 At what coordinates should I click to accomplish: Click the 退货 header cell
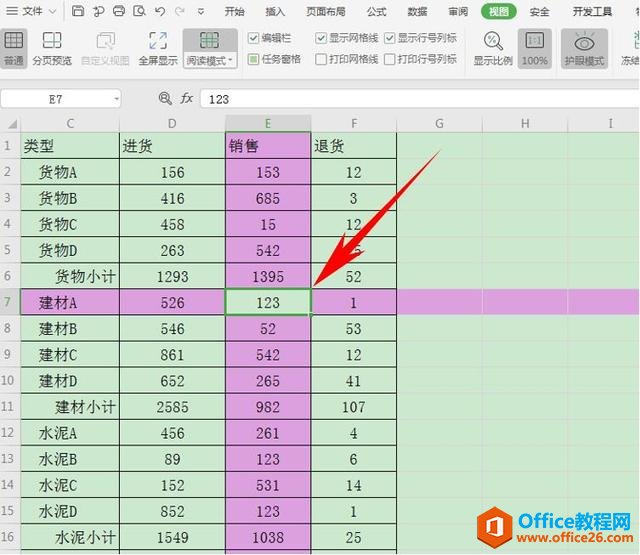point(354,146)
